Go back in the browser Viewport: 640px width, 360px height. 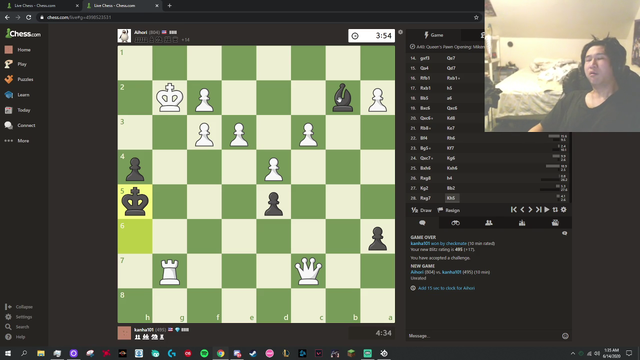click(7, 18)
